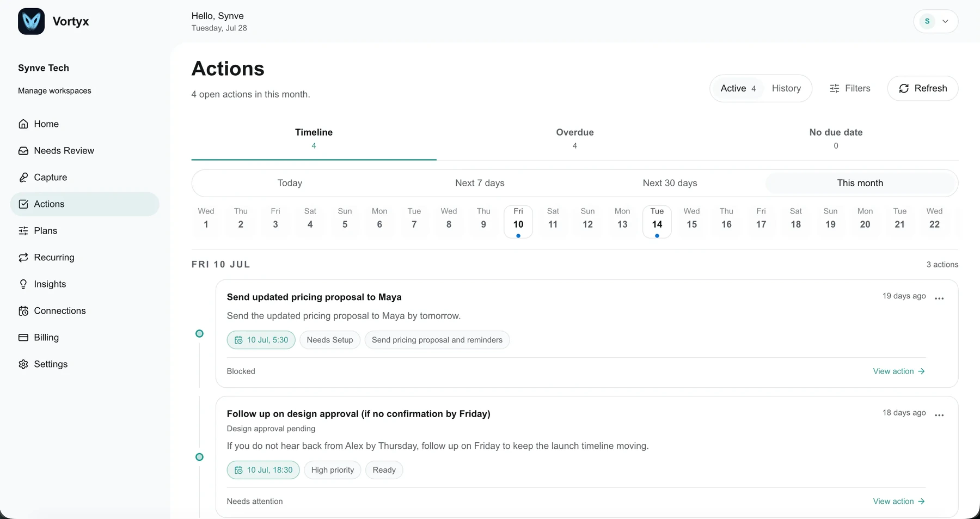Screen dimensions: 980x519
Task: Switch to the History view
Action: tap(786, 88)
